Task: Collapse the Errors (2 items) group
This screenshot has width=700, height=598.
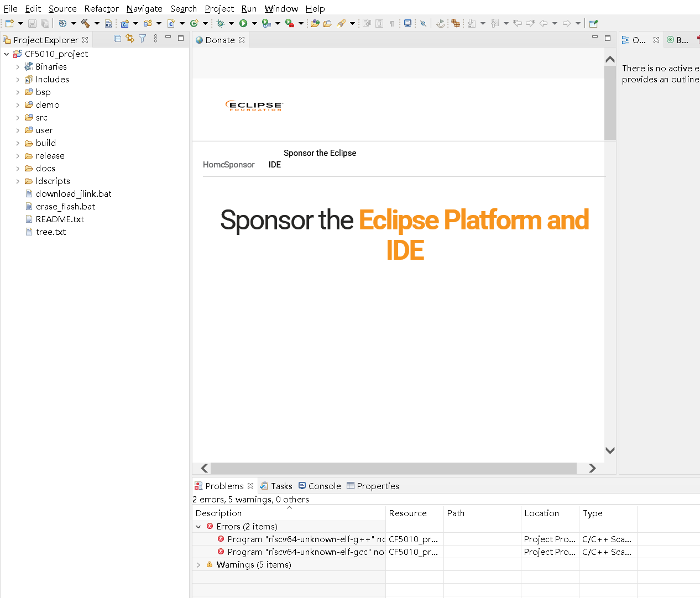Action: [x=198, y=527]
